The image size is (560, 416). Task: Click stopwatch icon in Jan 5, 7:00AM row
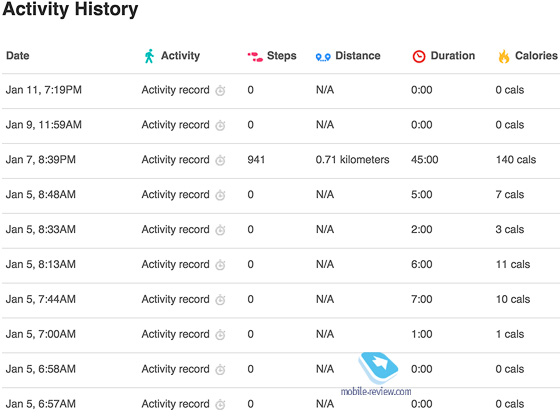220,335
